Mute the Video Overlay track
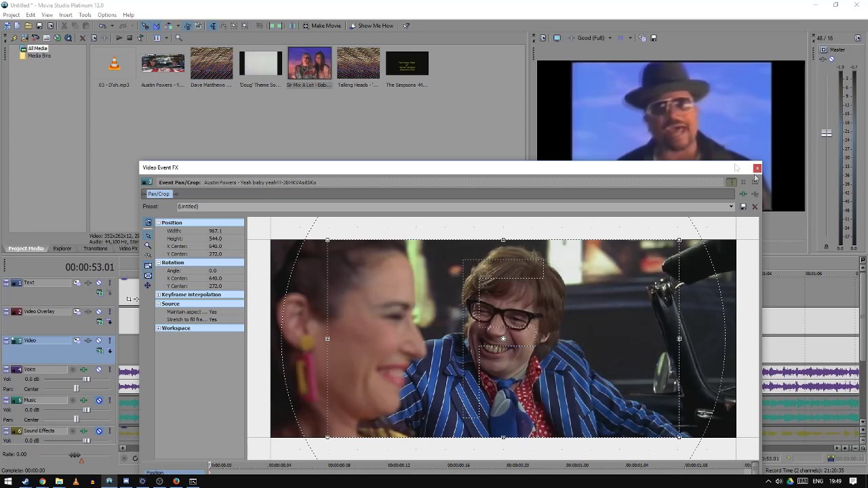The image size is (868, 488). [x=99, y=312]
